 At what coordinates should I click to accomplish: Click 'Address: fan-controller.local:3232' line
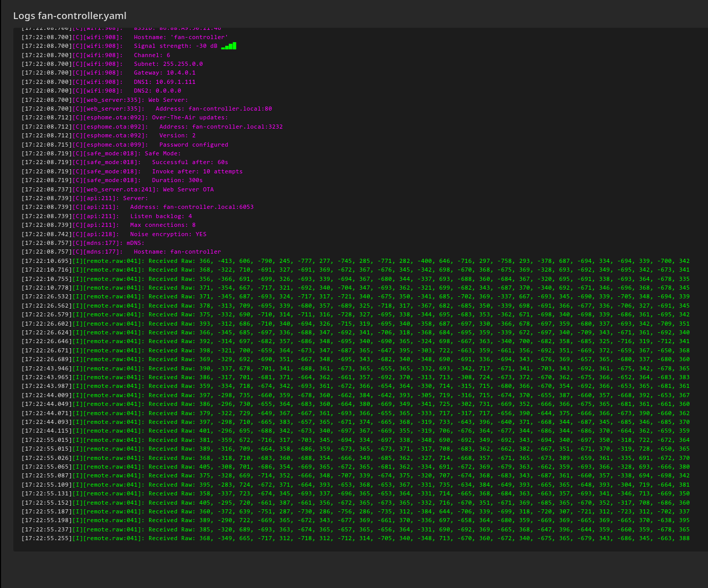[152, 127]
